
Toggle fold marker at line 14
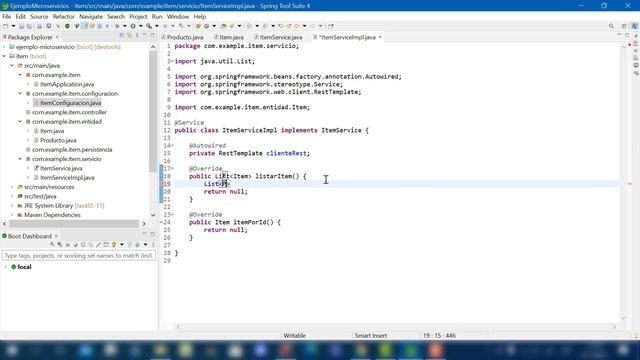coord(172,146)
